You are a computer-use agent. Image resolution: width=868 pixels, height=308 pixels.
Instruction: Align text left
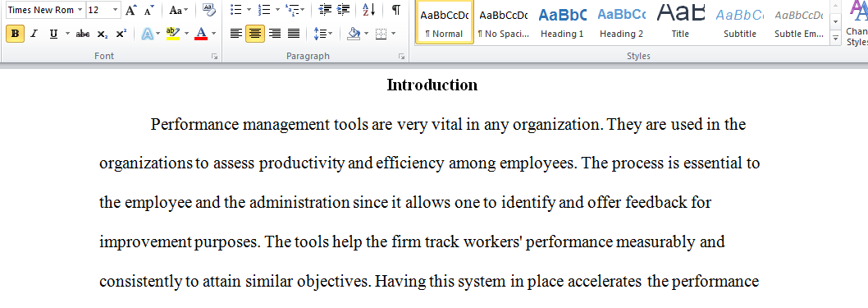(236, 34)
